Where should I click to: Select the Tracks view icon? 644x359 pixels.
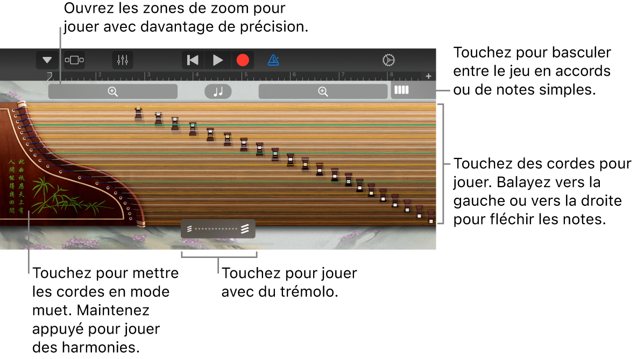(74, 60)
